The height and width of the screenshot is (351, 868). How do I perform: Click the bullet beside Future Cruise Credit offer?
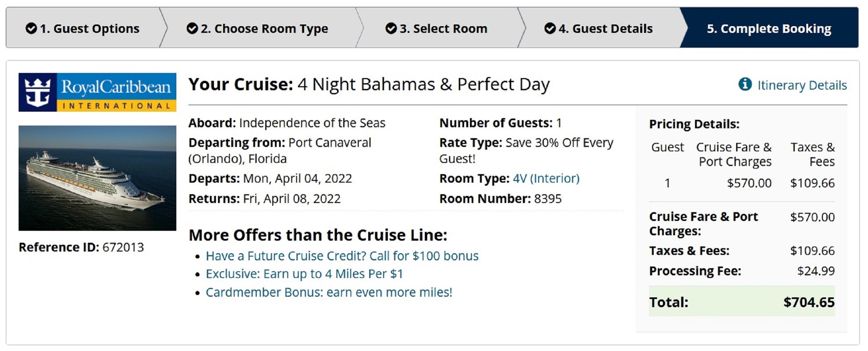197,256
